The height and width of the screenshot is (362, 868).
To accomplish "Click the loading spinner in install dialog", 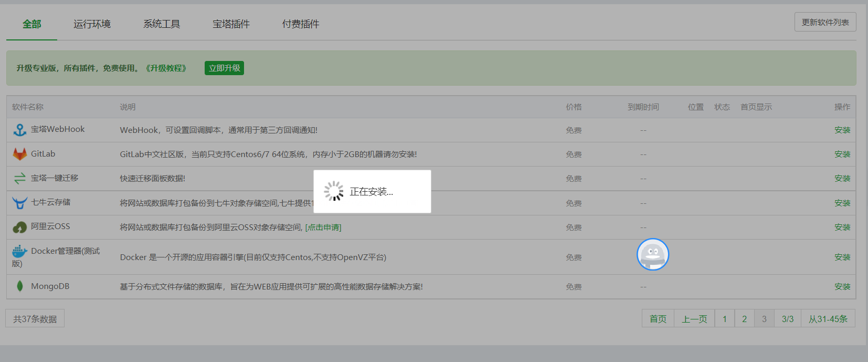I will click(334, 191).
